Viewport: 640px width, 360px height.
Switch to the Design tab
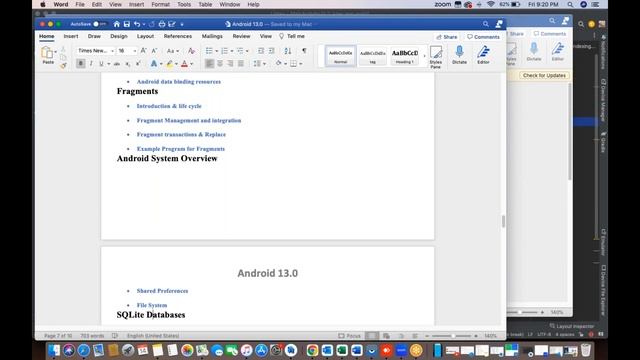tap(119, 36)
